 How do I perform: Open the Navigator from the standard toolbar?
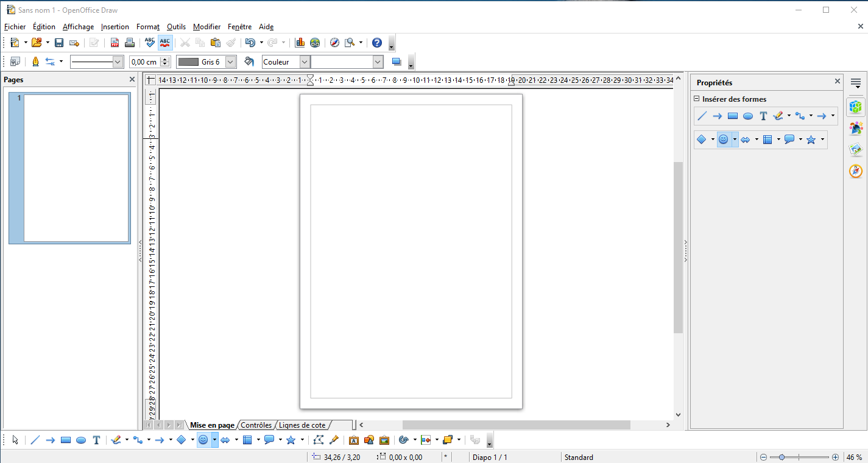334,43
